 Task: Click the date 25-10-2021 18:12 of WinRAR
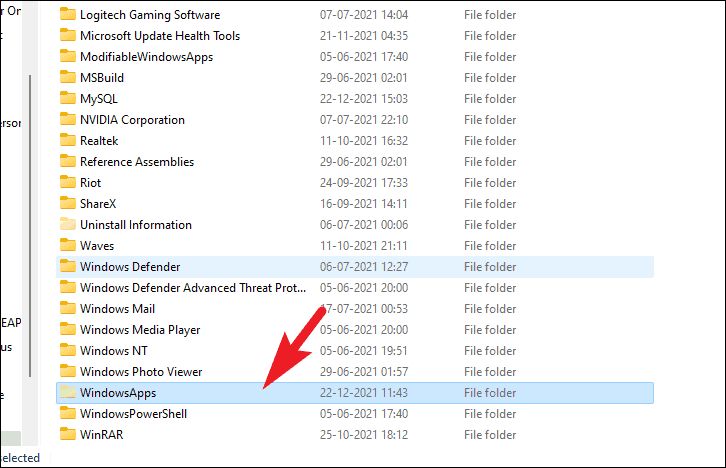point(364,435)
